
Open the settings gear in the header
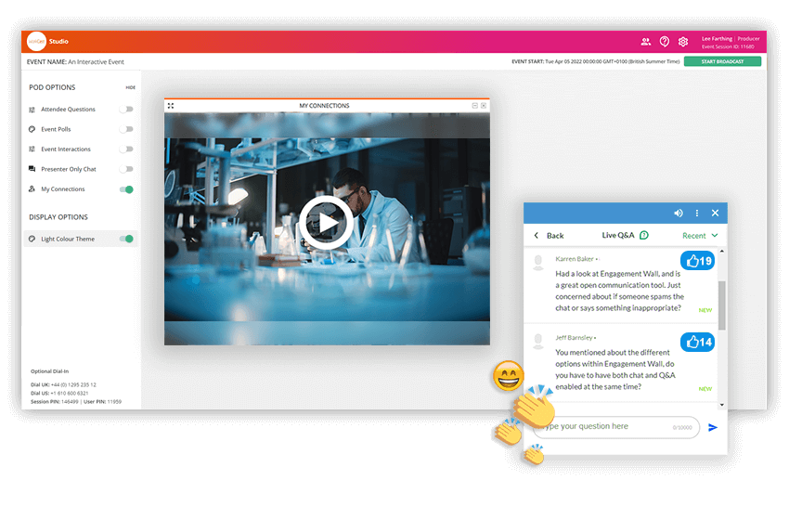[683, 42]
